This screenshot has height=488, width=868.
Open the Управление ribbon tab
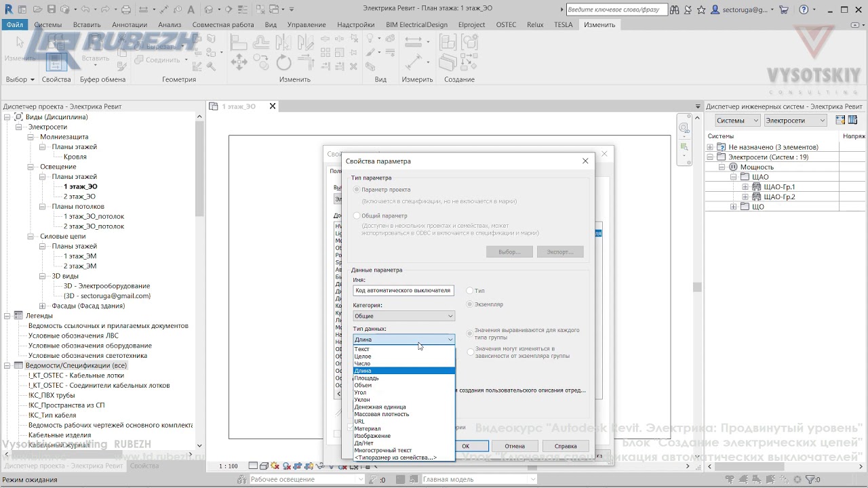click(307, 25)
